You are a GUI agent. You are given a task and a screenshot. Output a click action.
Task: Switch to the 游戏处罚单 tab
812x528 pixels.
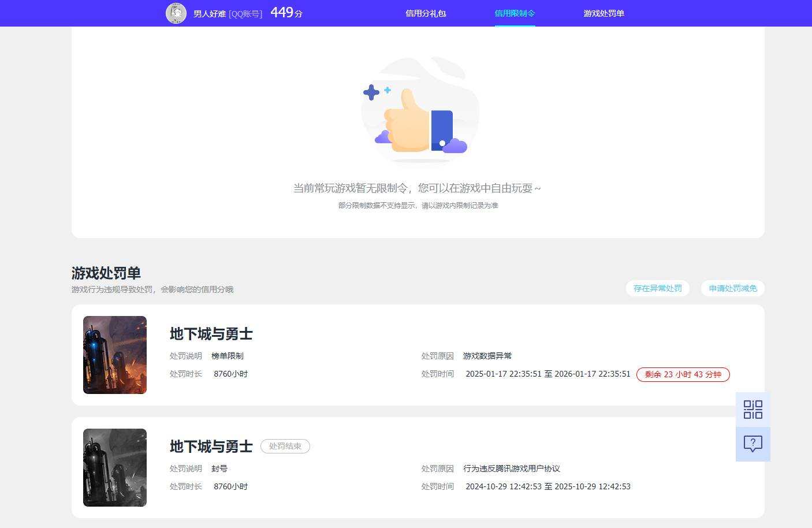[604, 13]
